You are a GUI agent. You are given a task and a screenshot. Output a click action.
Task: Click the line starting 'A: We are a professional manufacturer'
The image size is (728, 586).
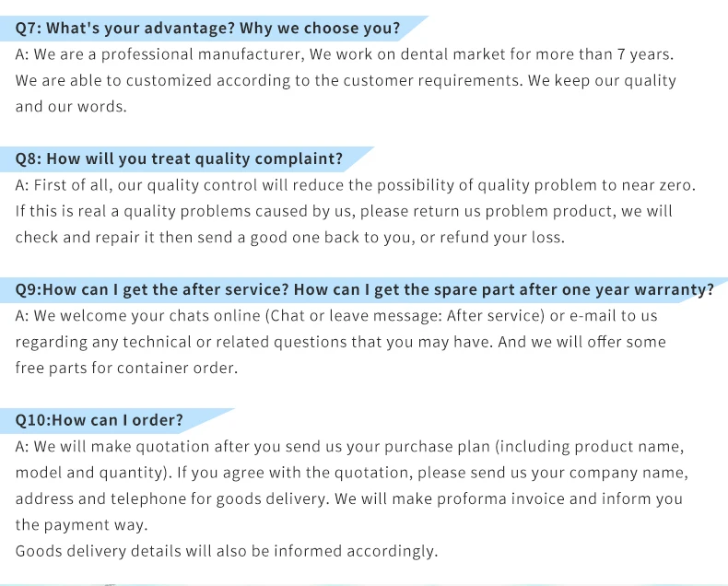(345, 54)
